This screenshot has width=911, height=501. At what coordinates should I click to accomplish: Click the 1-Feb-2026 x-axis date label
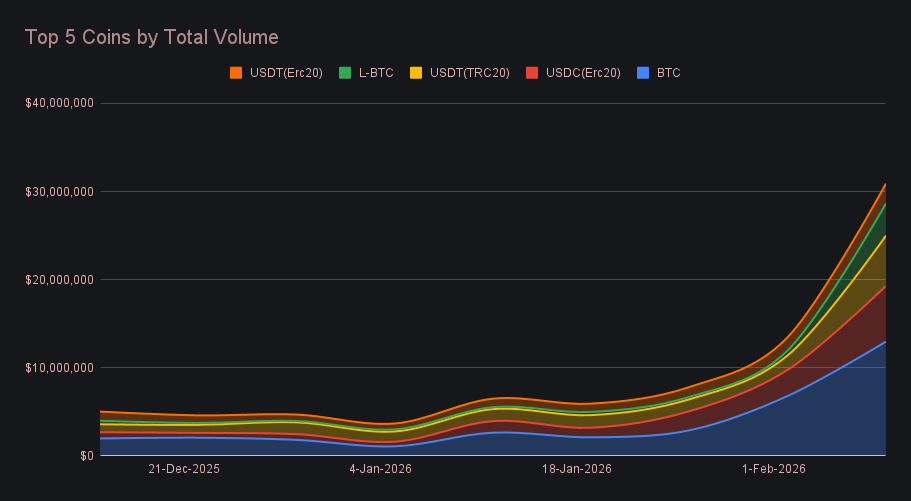(x=773, y=468)
